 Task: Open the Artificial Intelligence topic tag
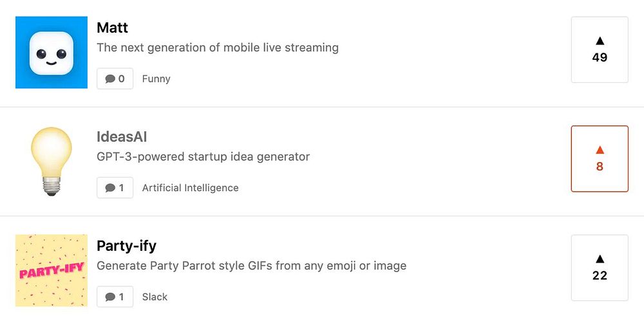pyautogui.click(x=190, y=188)
